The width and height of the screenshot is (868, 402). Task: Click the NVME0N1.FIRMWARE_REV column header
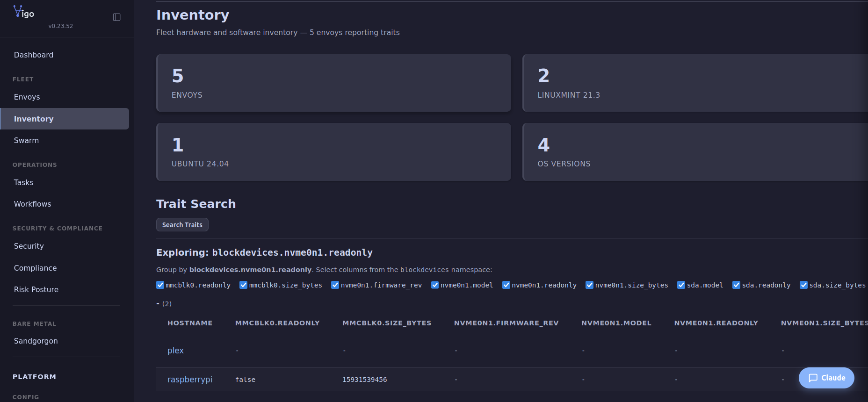tap(506, 323)
